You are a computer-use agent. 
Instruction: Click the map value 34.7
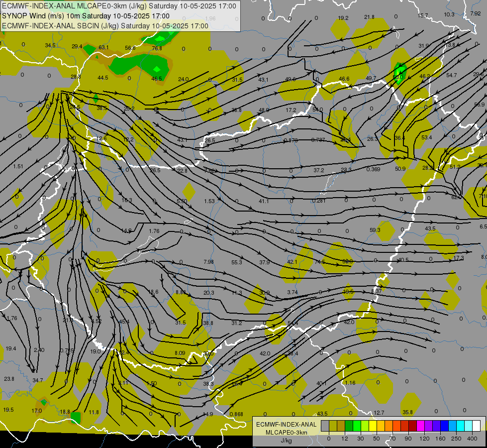pyautogui.click(x=38, y=380)
